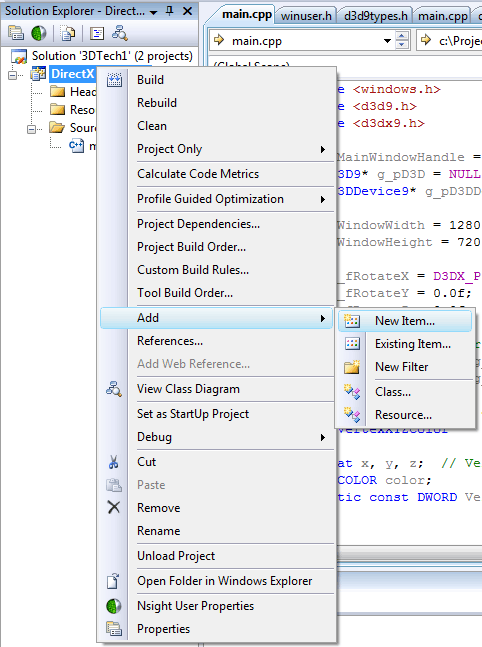Click the Open Folder document icon

(113, 581)
